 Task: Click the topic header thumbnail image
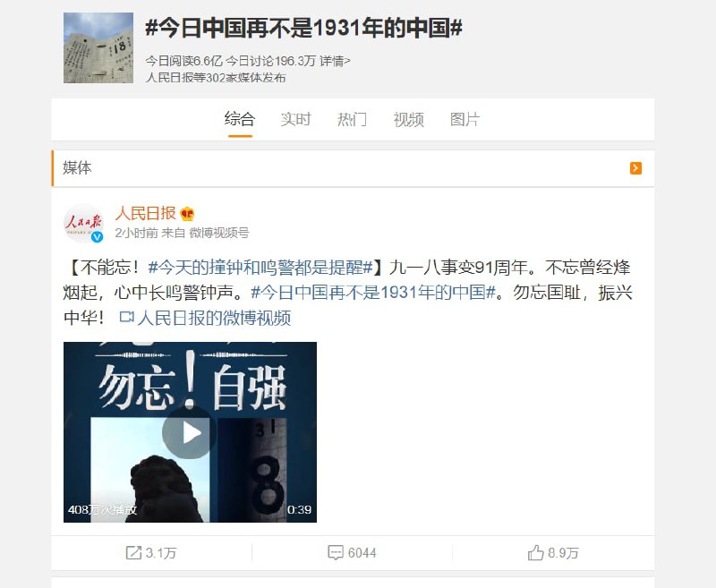point(98,48)
